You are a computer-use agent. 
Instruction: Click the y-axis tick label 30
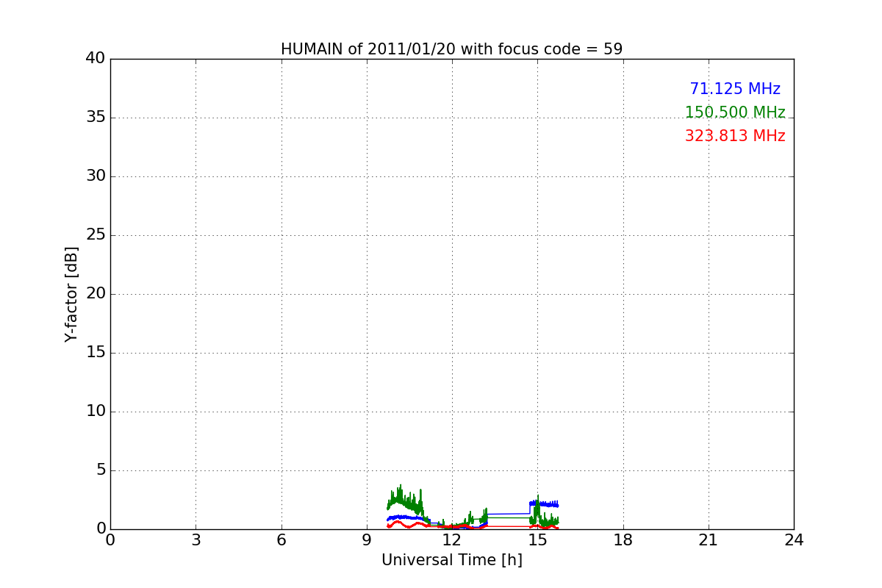click(x=96, y=176)
